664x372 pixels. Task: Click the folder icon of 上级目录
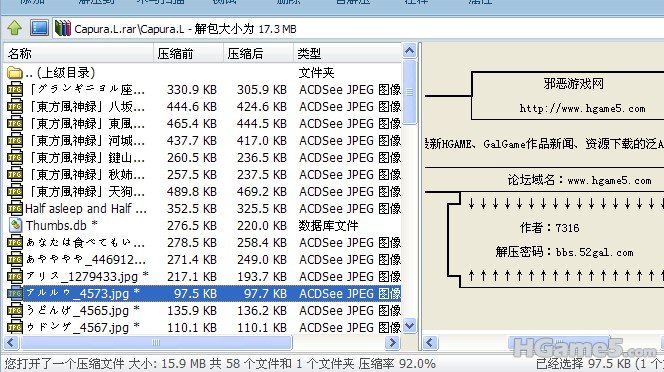click(x=14, y=73)
